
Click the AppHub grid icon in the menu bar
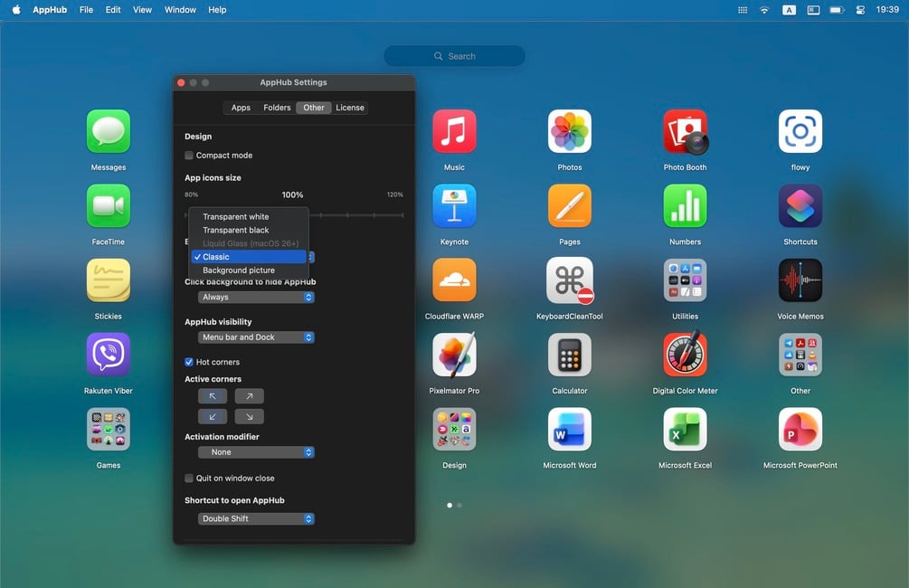[x=743, y=10]
